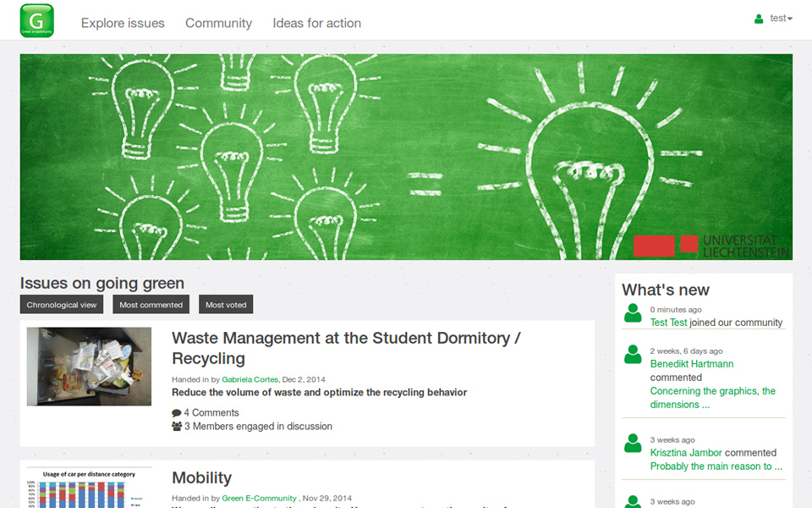Screen dimensions: 812x508
Task: Expand the test user dropdown
Action: (x=781, y=18)
